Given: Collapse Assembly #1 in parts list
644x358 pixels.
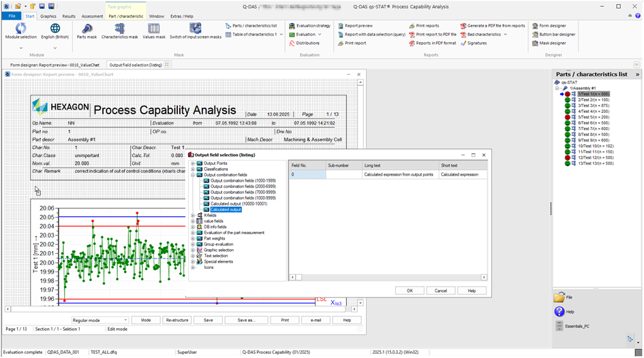Looking at the screenshot, I should point(557,88).
